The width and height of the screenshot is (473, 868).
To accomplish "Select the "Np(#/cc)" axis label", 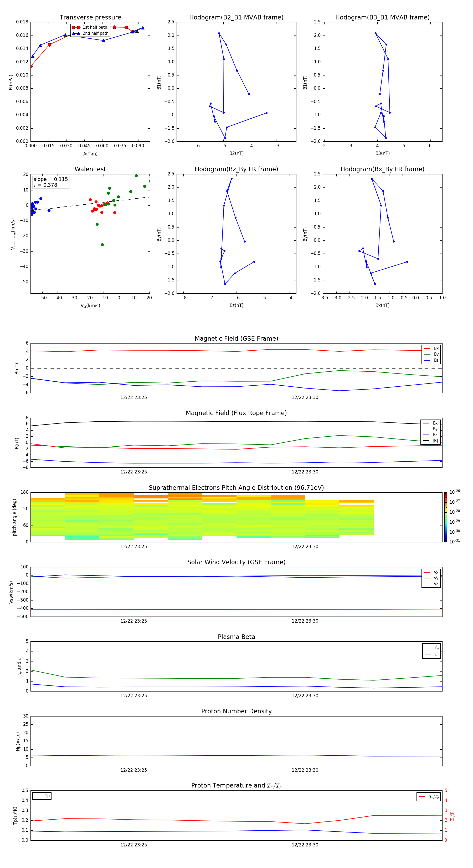I will (18, 741).
